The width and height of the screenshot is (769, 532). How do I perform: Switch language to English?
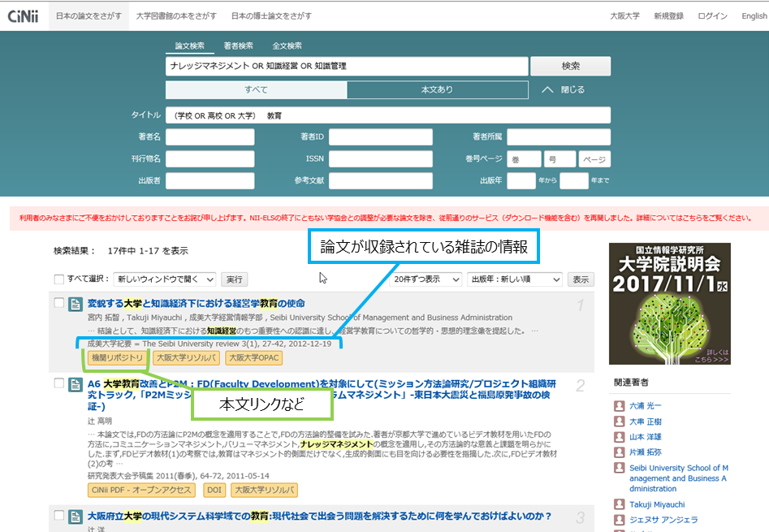(x=754, y=16)
